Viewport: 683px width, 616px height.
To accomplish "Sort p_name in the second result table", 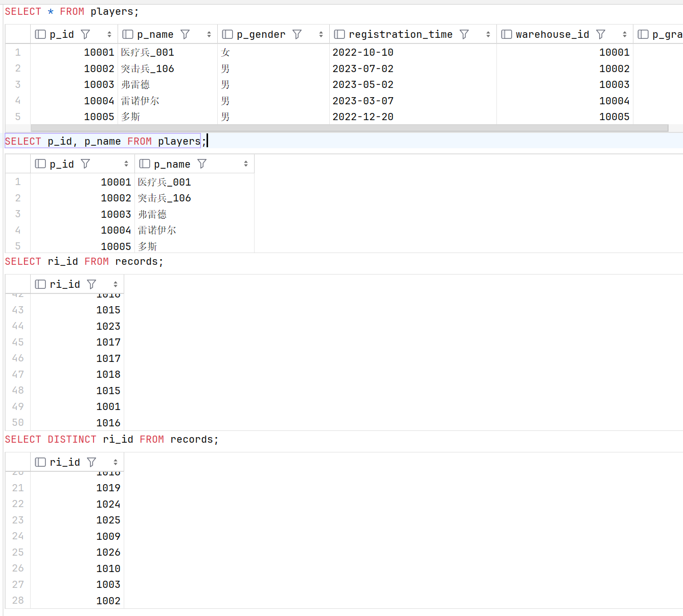I will 246,164.
